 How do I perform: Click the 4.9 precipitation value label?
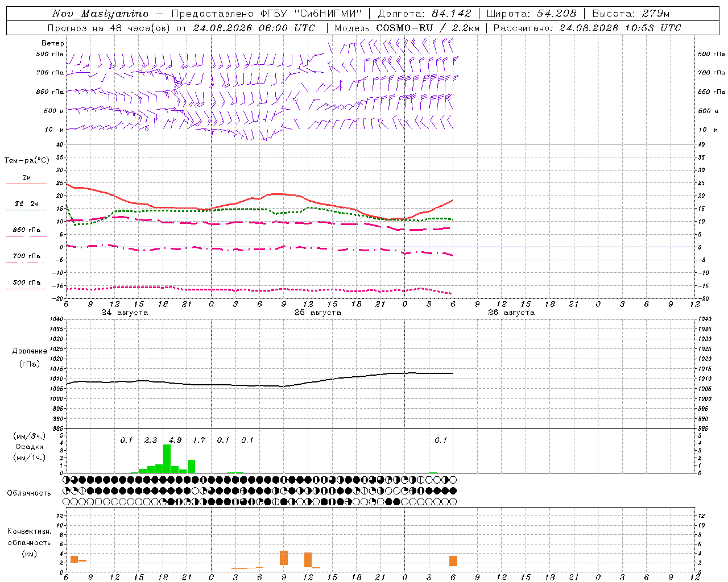(x=175, y=440)
